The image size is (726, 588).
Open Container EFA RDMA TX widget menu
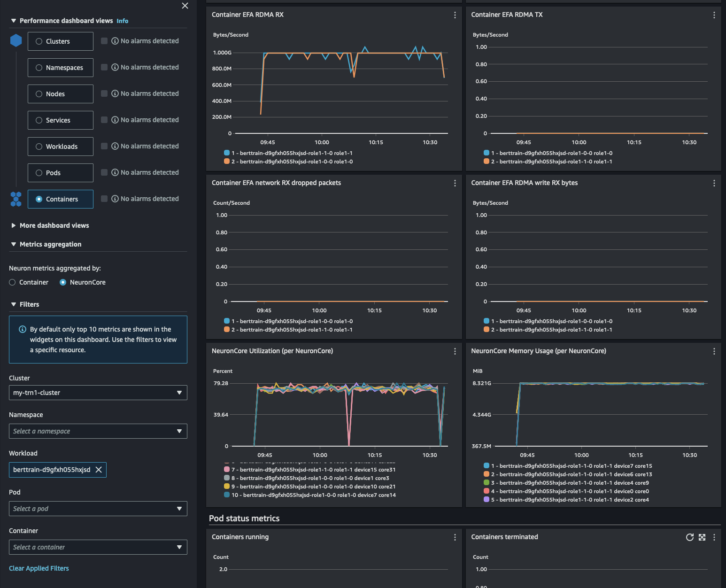click(x=714, y=15)
